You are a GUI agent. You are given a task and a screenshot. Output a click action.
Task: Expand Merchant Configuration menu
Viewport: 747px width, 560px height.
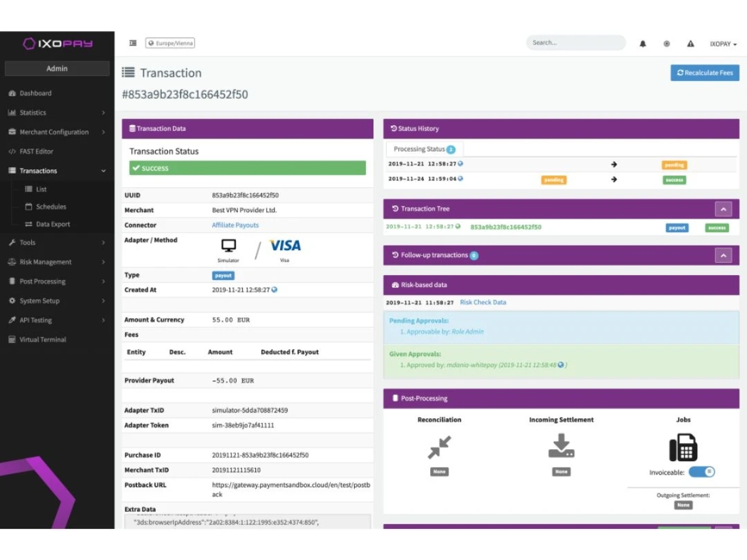pos(57,132)
